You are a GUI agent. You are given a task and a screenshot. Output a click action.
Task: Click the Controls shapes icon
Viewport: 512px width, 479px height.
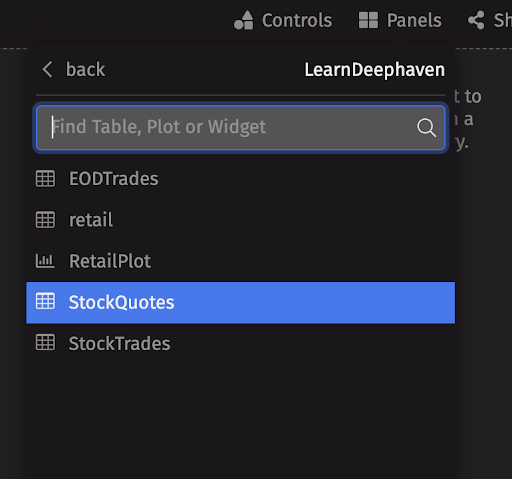(244, 20)
